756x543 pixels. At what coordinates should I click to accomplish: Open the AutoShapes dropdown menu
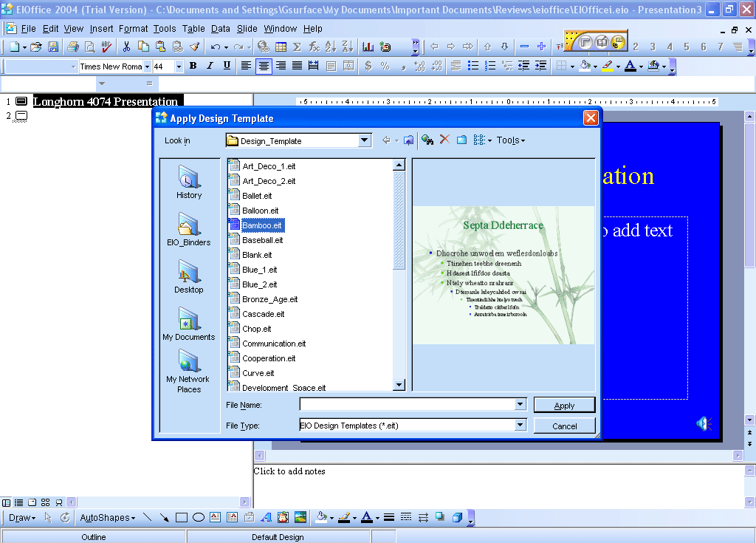click(108, 518)
